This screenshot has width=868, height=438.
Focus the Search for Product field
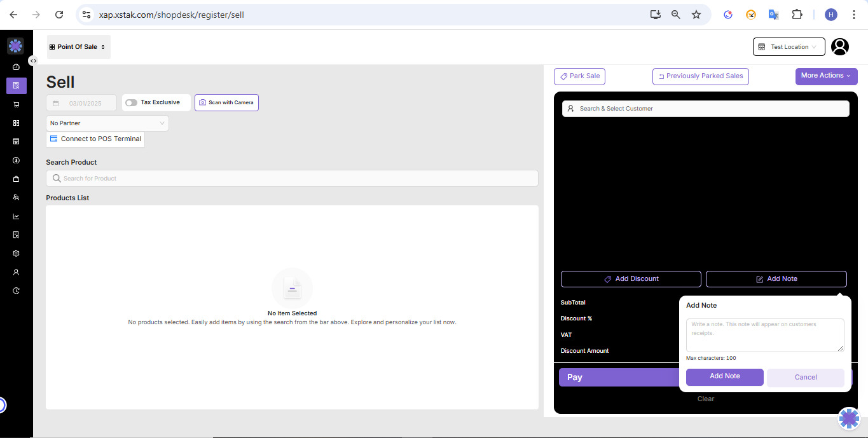click(292, 179)
